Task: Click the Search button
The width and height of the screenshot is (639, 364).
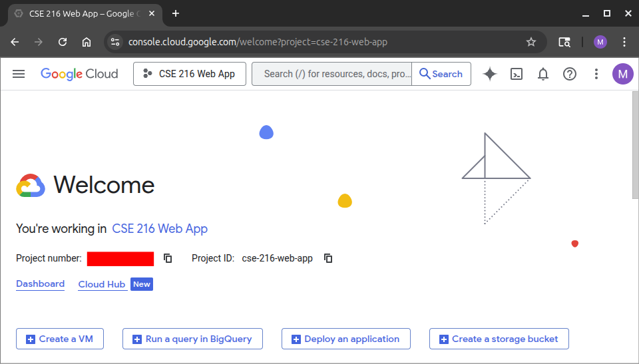Action: click(x=441, y=74)
